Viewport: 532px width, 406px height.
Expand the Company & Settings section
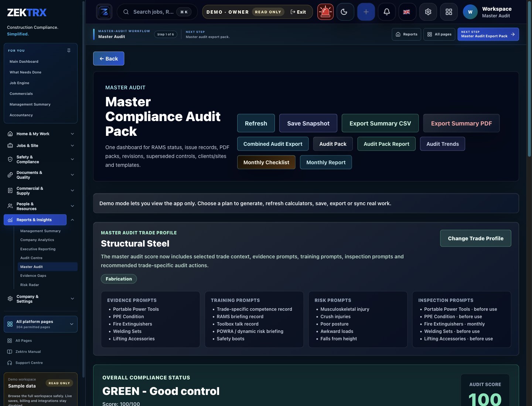click(72, 299)
